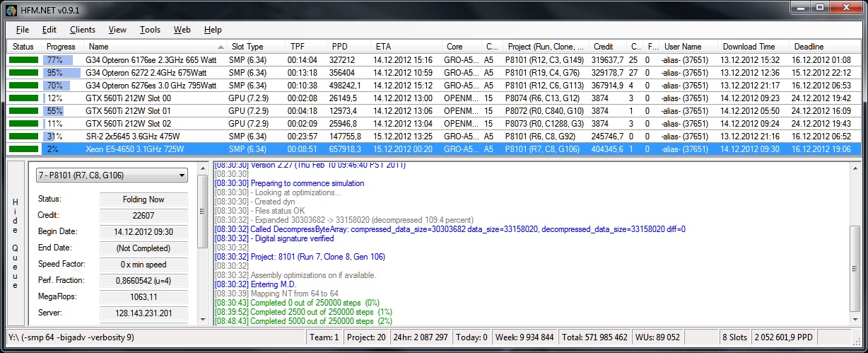
Task: Click the green status bar of the SR-2 row
Action: pyautogui.click(x=24, y=136)
